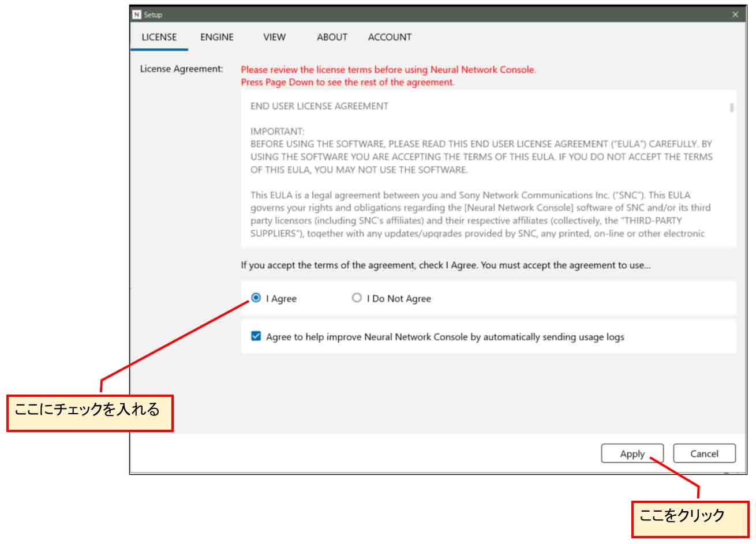Select the ACCOUNT tab

coord(390,37)
